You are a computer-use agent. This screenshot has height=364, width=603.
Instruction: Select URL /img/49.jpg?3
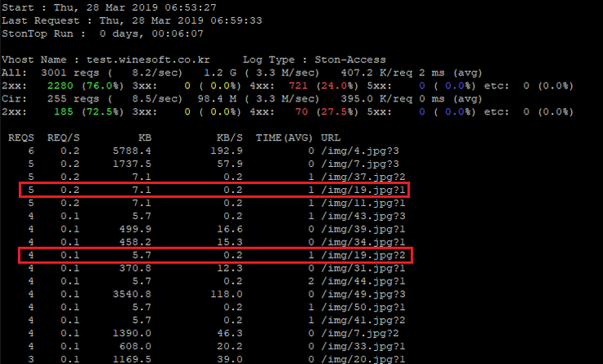[363, 294]
